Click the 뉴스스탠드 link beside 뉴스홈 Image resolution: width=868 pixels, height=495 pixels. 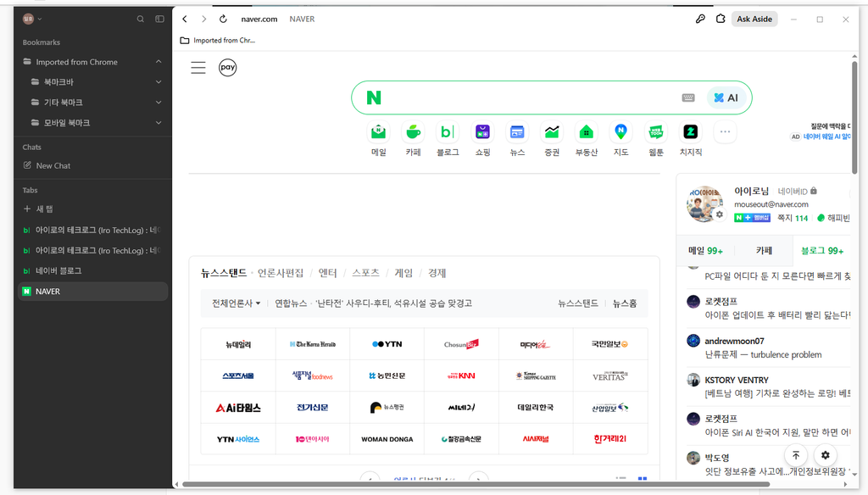point(578,303)
